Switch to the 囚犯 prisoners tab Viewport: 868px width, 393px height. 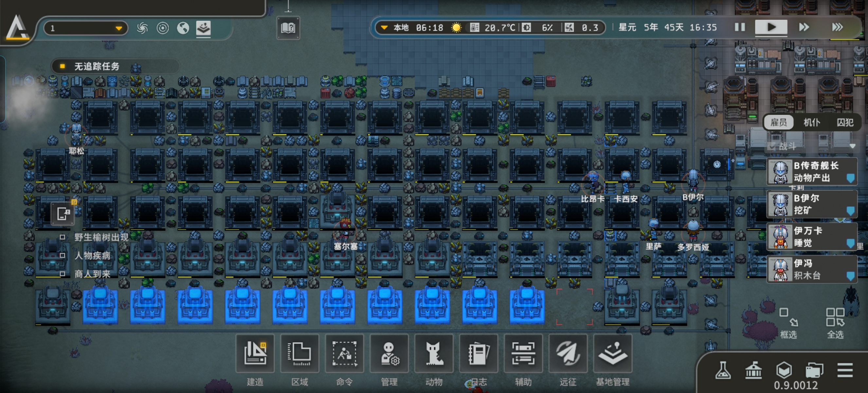click(x=845, y=122)
